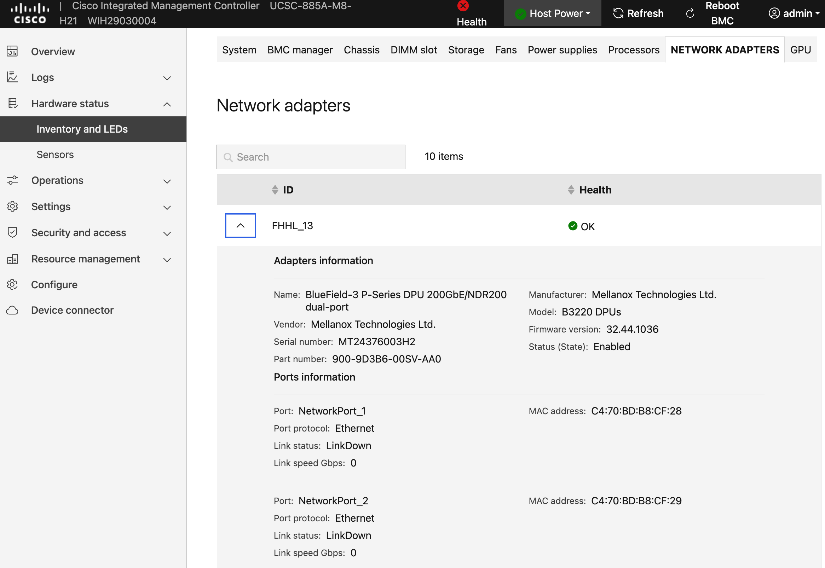Viewport: 825px width, 568px height.
Task: Click the green OK status icon
Action: [x=572, y=226]
